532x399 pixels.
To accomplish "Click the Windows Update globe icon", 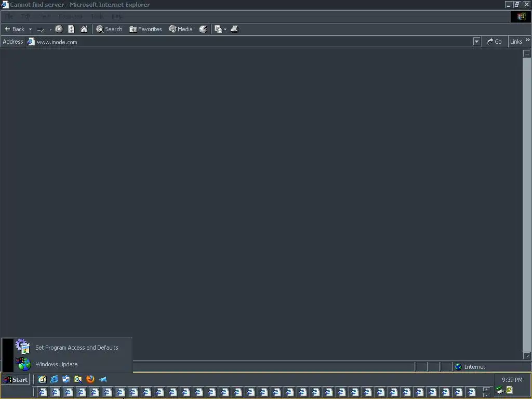I will pos(23,364).
